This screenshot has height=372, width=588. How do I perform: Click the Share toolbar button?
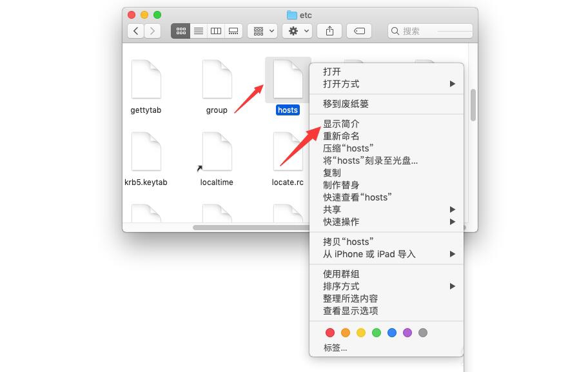point(329,31)
